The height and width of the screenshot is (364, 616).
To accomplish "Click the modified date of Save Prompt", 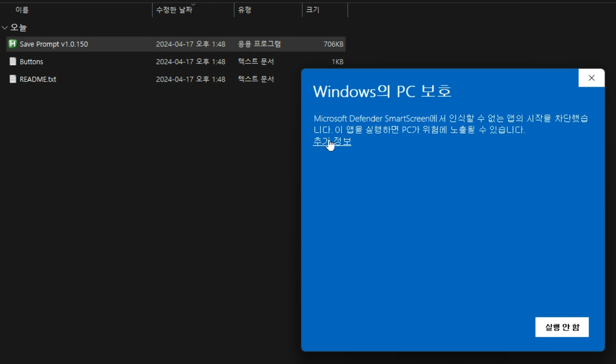I will click(190, 44).
